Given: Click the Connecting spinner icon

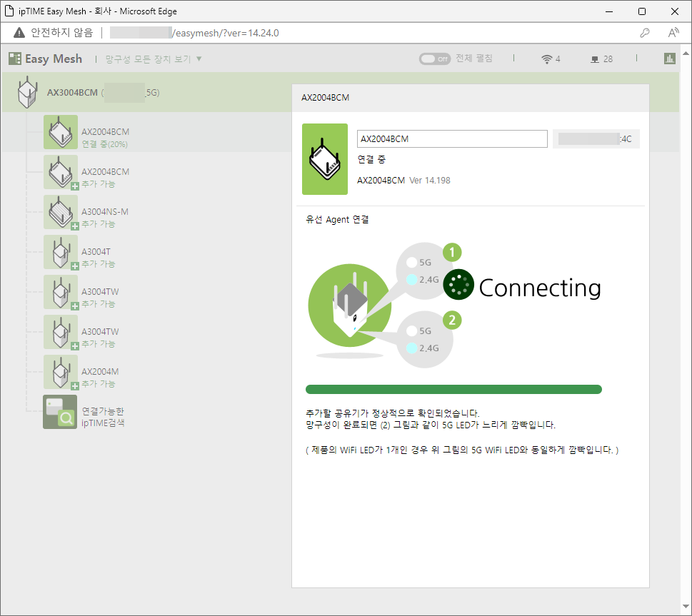Looking at the screenshot, I should [458, 285].
